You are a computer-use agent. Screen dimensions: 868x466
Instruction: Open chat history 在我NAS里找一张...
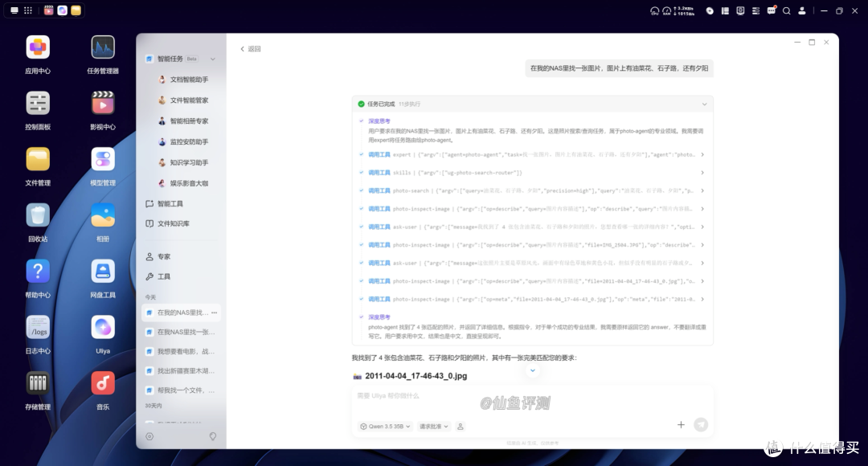(181, 332)
